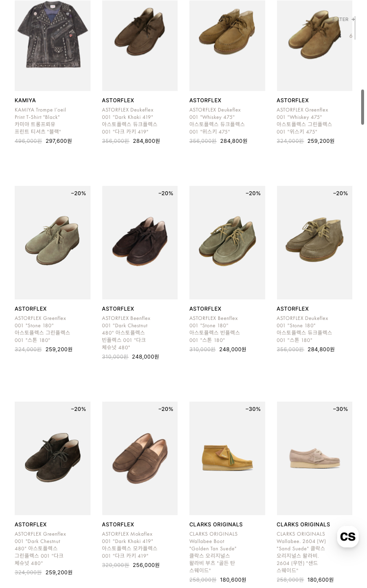The height and width of the screenshot is (588, 367).
Task: Open Greenflex Dark Chestnut 480 product title
Action: click(x=41, y=548)
